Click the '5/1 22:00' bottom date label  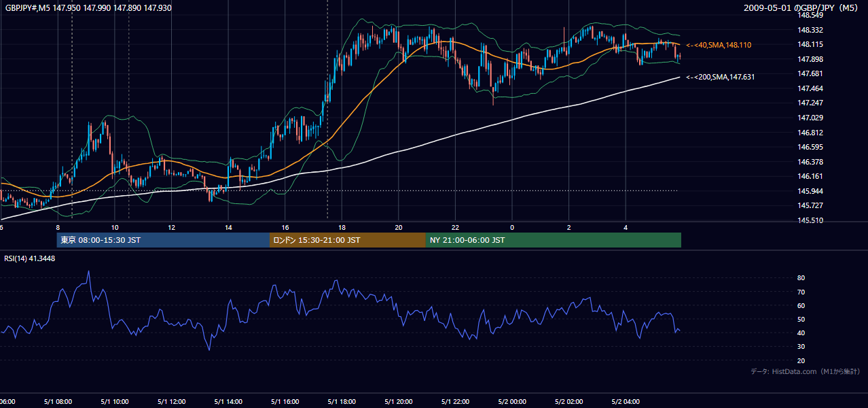454,401
